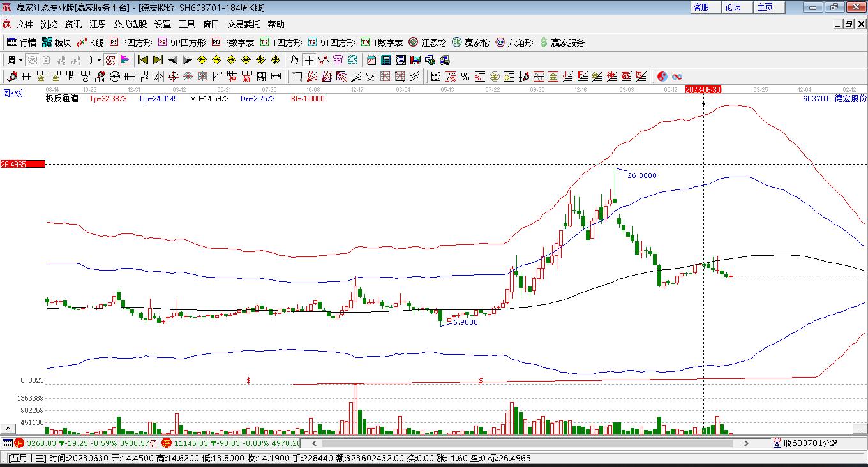Open the T四方形 tool
Viewport: 868px width, 467px height.
[x=281, y=43]
